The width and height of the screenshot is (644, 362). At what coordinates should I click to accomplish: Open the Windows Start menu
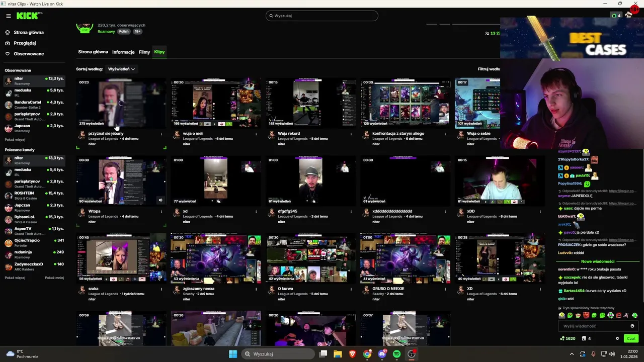coord(233,354)
